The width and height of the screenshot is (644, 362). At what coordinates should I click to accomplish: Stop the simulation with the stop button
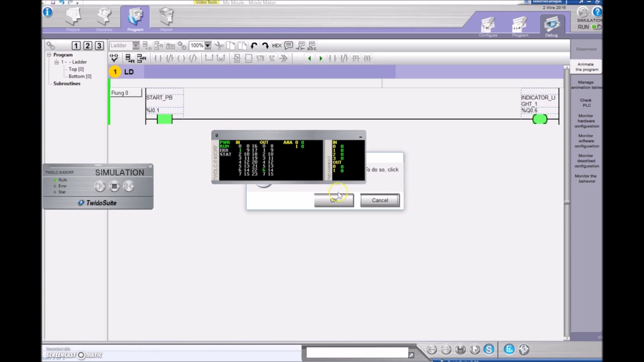114,187
